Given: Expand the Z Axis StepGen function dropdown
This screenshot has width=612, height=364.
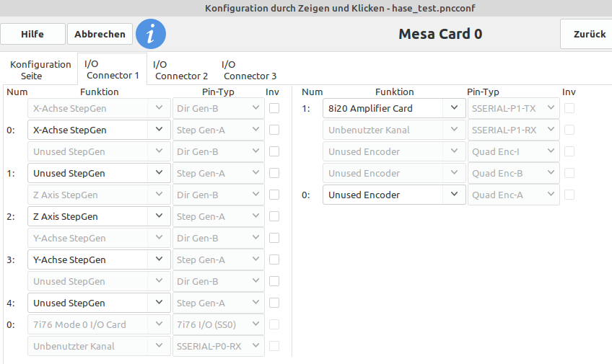Looking at the screenshot, I should pos(99,216).
